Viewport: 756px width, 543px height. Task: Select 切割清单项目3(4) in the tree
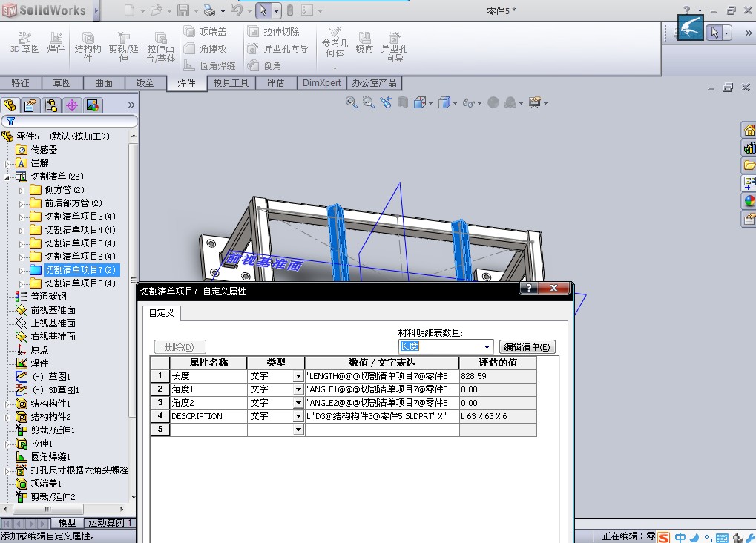click(x=73, y=217)
